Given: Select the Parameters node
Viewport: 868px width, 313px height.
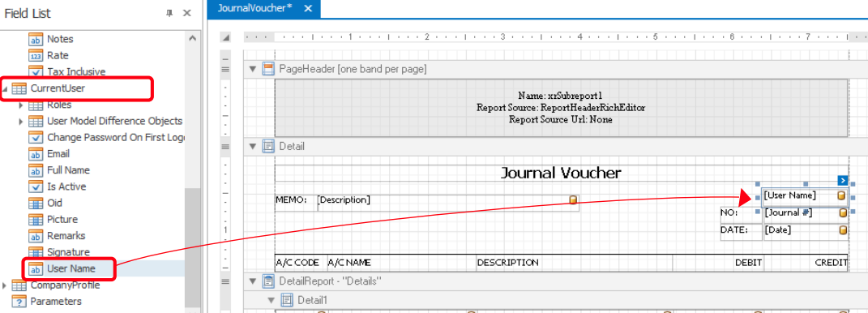Looking at the screenshot, I should 56,302.
